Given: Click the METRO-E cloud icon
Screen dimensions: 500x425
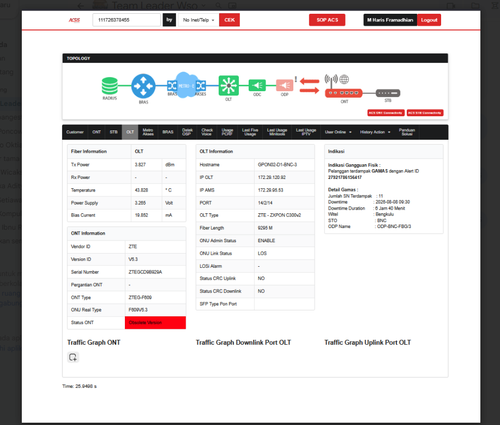Looking at the screenshot, I should pos(186,85).
